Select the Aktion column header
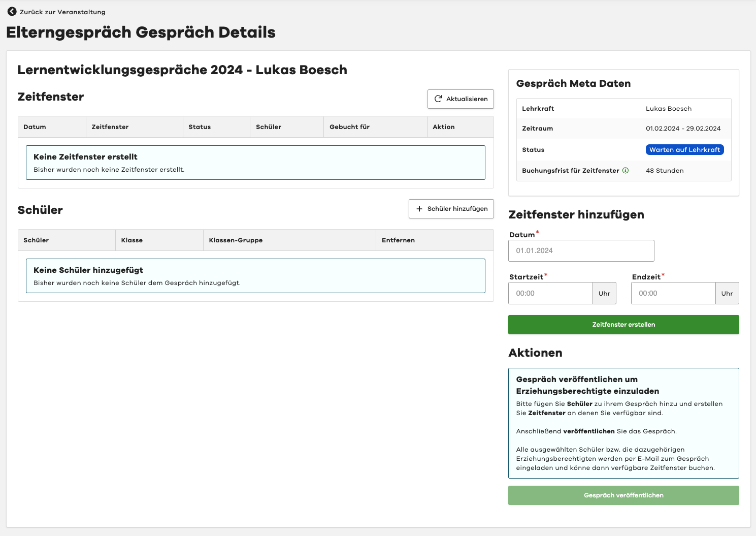756x536 pixels. pyautogui.click(x=444, y=127)
